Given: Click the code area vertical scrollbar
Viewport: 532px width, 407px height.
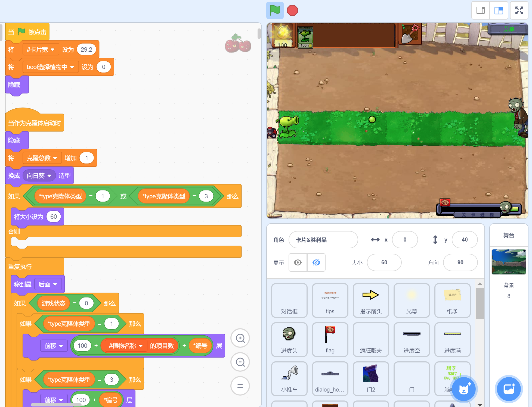Looking at the screenshot, I should click(259, 34).
